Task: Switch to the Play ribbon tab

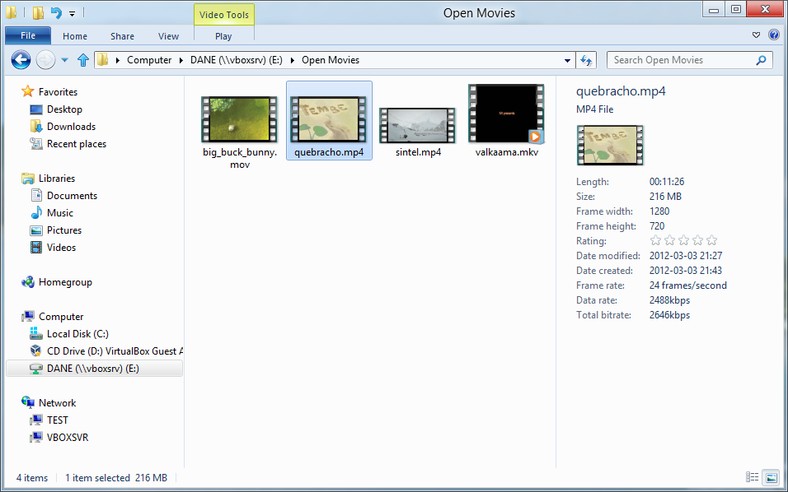Action: pos(223,36)
